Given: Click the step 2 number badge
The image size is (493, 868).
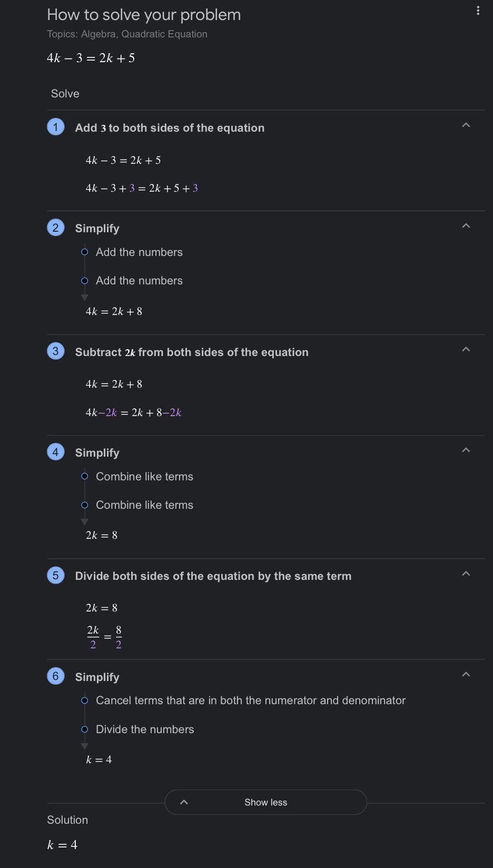Looking at the screenshot, I should coord(56,228).
